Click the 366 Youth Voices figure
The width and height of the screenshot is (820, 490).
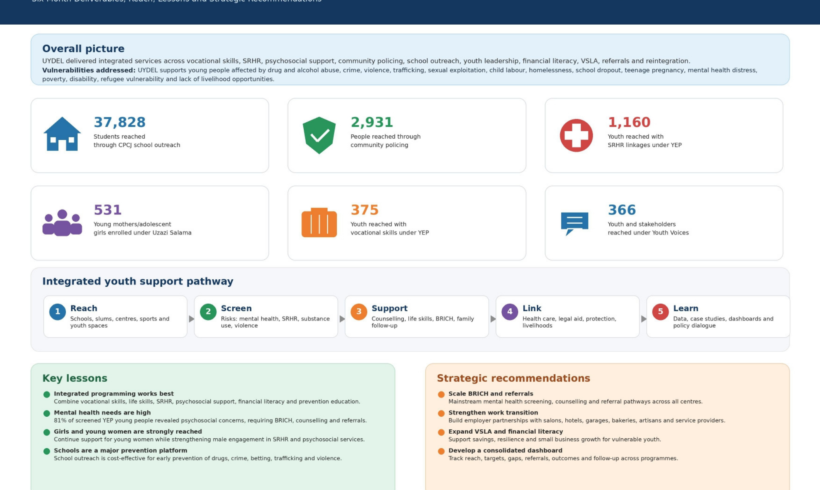click(621, 210)
